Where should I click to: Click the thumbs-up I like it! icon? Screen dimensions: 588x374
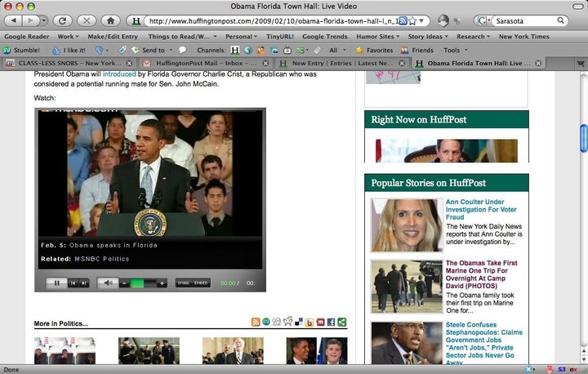[56, 50]
